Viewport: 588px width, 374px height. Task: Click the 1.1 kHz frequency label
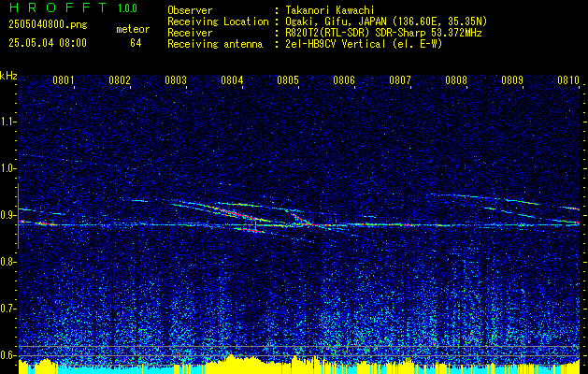click(x=8, y=122)
